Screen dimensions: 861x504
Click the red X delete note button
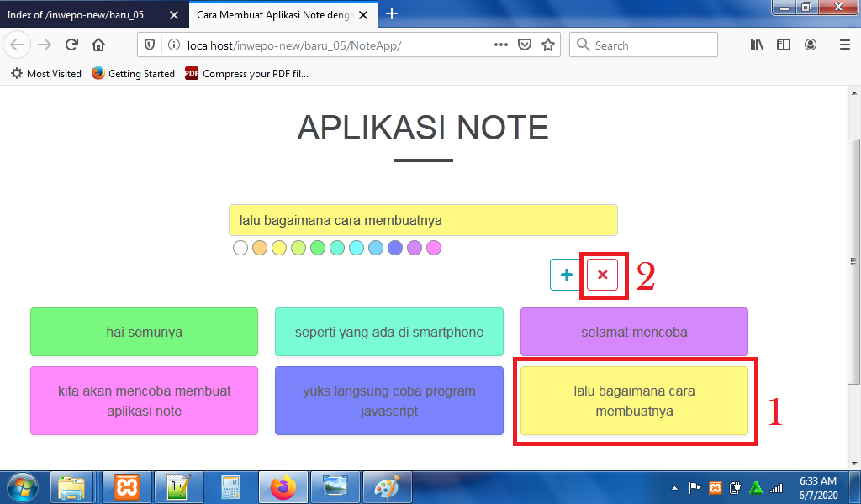[x=602, y=275]
